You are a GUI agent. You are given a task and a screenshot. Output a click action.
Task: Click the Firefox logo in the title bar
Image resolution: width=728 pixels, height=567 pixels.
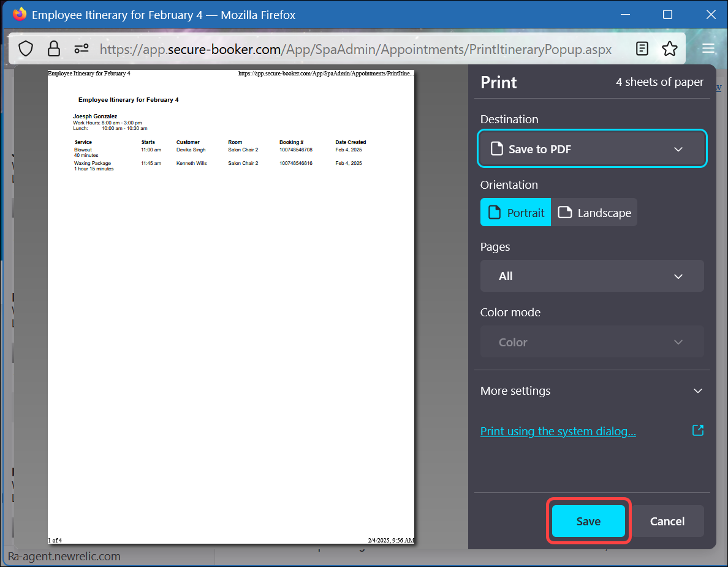coord(20,13)
